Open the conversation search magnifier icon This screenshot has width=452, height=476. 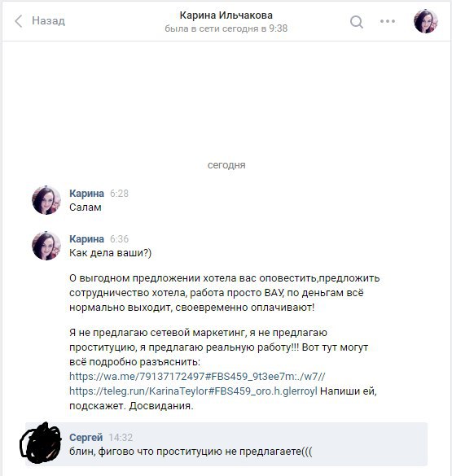point(357,22)
